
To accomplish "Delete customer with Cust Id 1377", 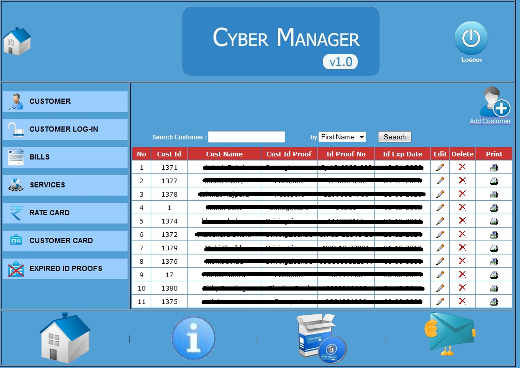I will [462, 180].
